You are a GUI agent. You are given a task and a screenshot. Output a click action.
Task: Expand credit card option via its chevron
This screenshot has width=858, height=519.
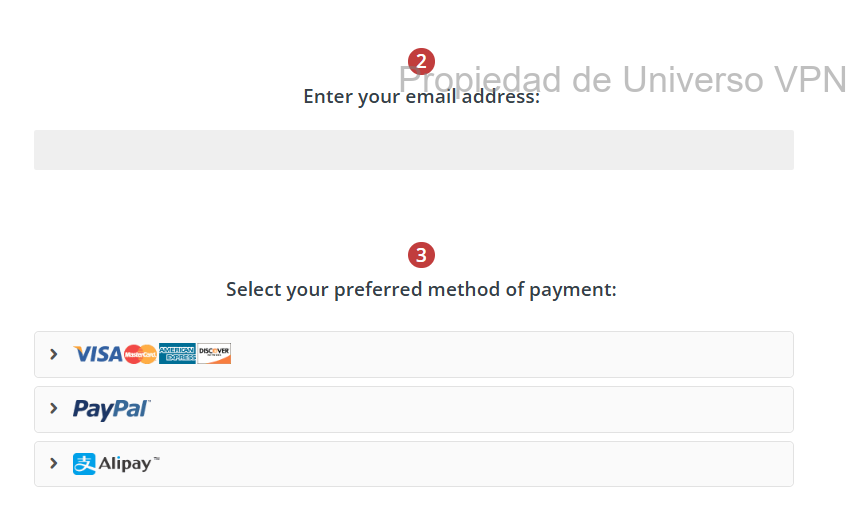54,354
